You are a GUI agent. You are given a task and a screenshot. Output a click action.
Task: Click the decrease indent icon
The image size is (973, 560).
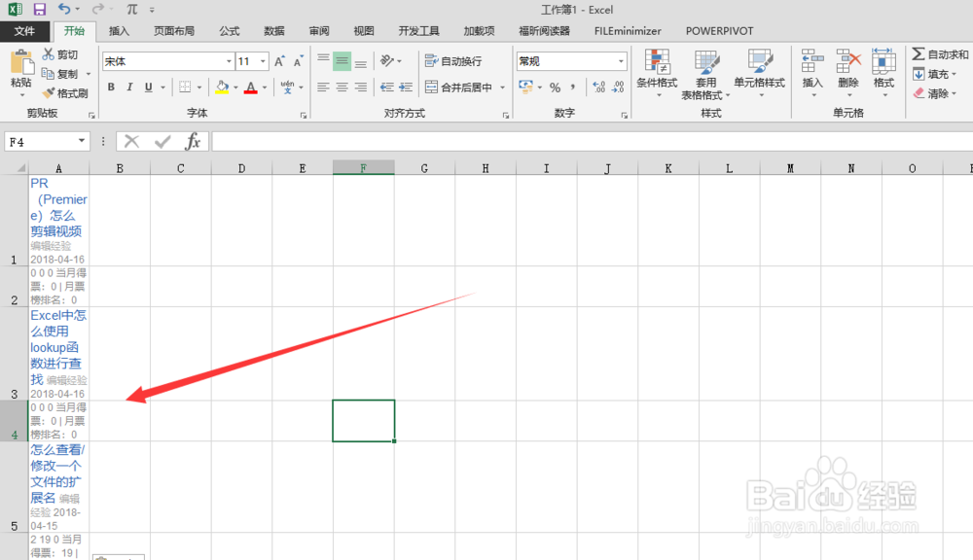(387, 87)
